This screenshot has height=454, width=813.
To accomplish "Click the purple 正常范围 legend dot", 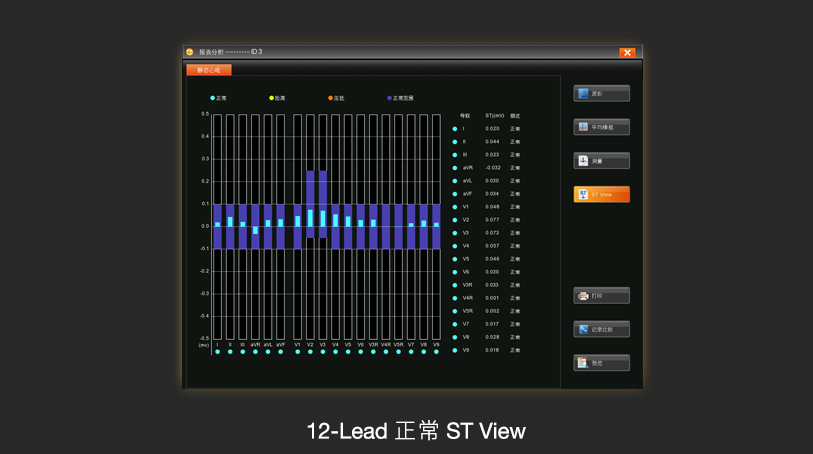I will (390, 98).
